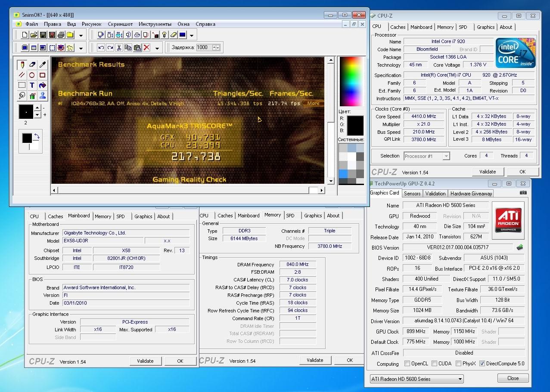Select the Spray can tool
This screenshot has height=392, width=550.
coord(32,96)
